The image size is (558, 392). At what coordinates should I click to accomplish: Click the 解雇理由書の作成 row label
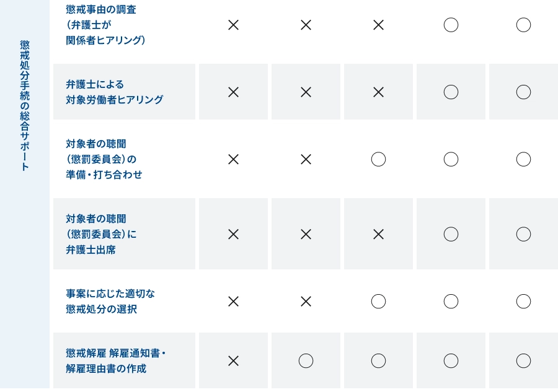pos(106,369)
